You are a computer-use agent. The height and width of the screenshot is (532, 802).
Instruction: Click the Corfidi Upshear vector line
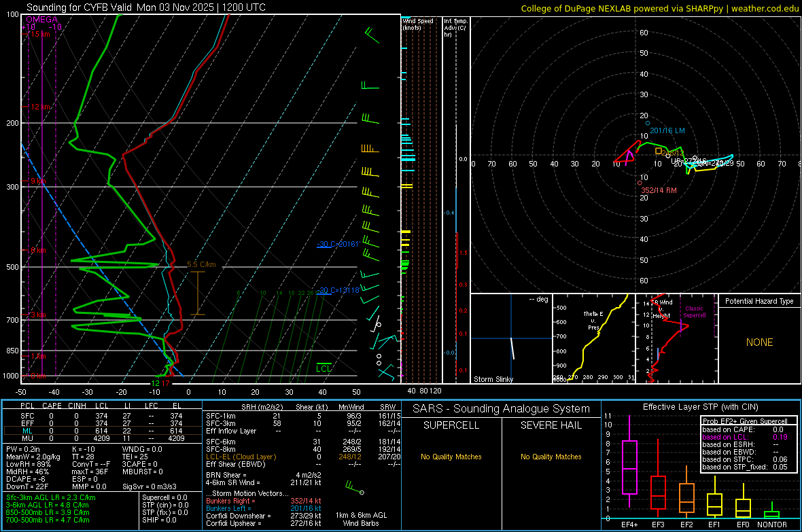pyautogui.click(x=264, y=523)
